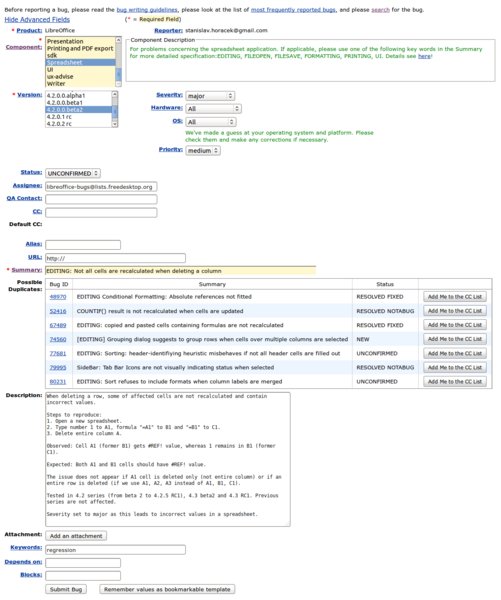The height and width of the screenshot is (600, 501).
Task: Click Add an attachment button
Action: [x=76, y=536]
